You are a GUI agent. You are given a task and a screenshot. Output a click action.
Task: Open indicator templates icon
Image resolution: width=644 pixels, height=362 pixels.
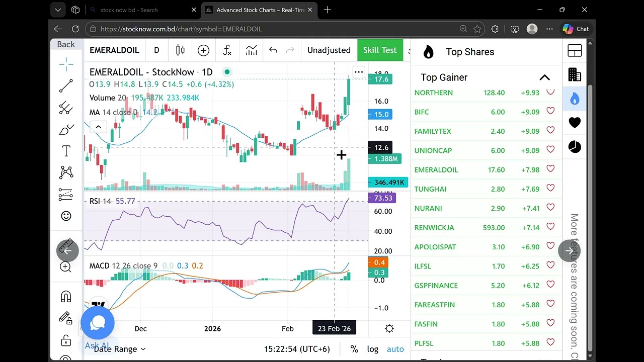pyautogui.click(x=251, y=50)
